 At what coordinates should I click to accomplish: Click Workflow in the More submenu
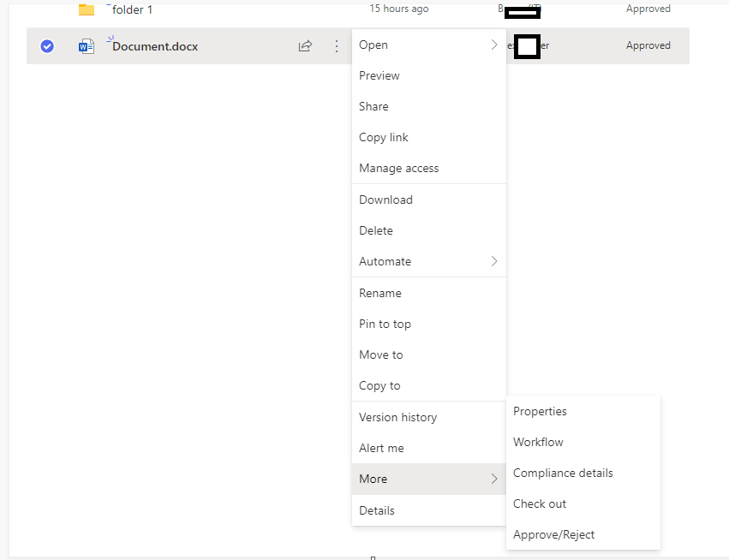pos(583,442)
